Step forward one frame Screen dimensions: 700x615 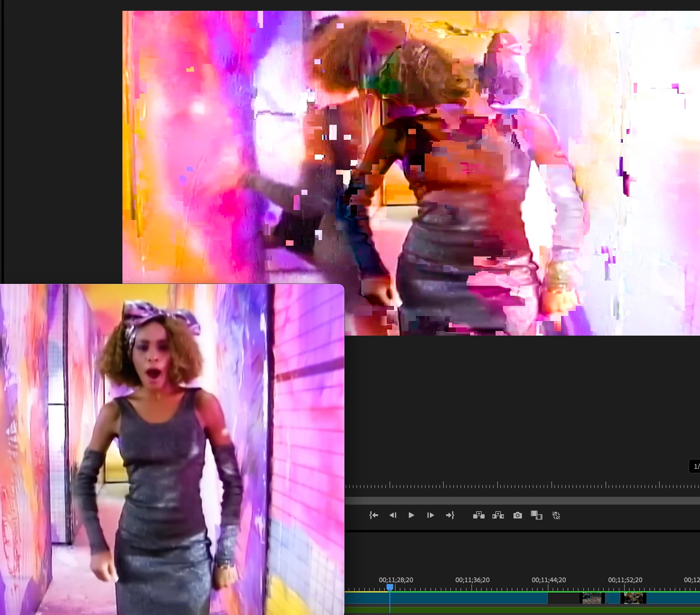[x=430, y=515]
